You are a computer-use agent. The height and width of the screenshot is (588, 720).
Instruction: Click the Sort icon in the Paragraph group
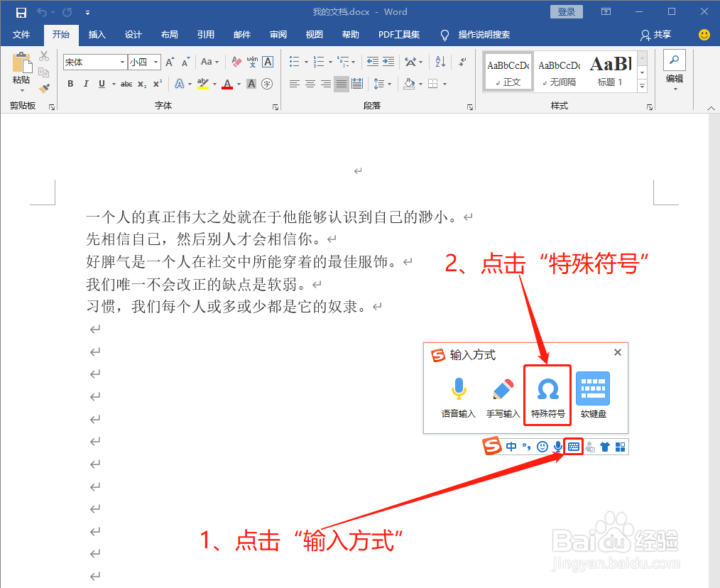(440, 62)
